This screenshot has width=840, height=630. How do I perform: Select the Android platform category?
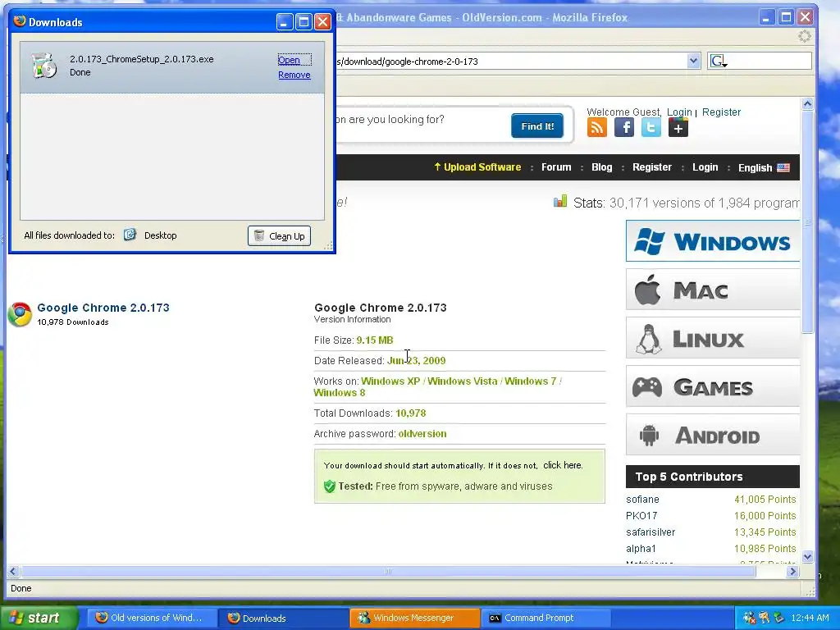click(713, 435)
